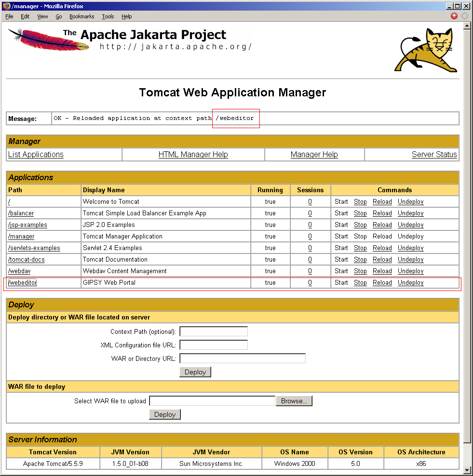The height and width of the screenshot is (476, 473).
Task: Open sessions count for /balancer
Action: [x=310, y=213]
